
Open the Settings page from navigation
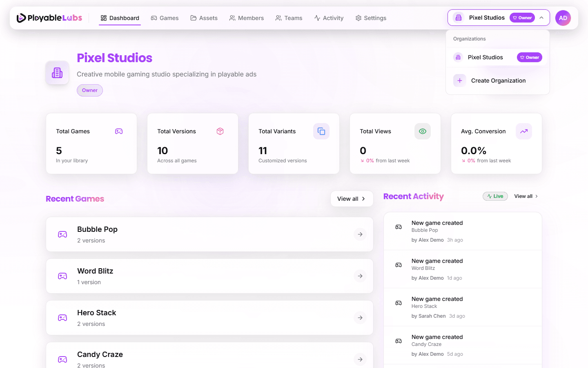coord(370,18)
